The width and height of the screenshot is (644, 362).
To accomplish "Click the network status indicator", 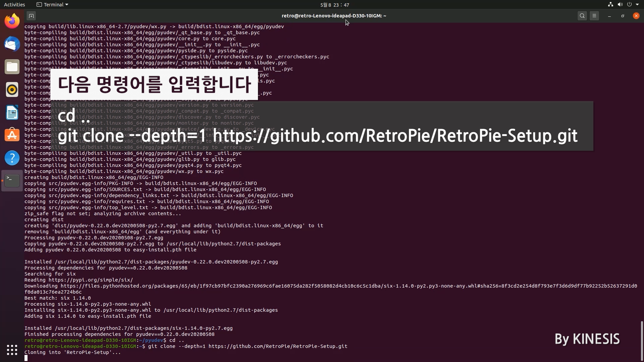I will pos(610,5).
